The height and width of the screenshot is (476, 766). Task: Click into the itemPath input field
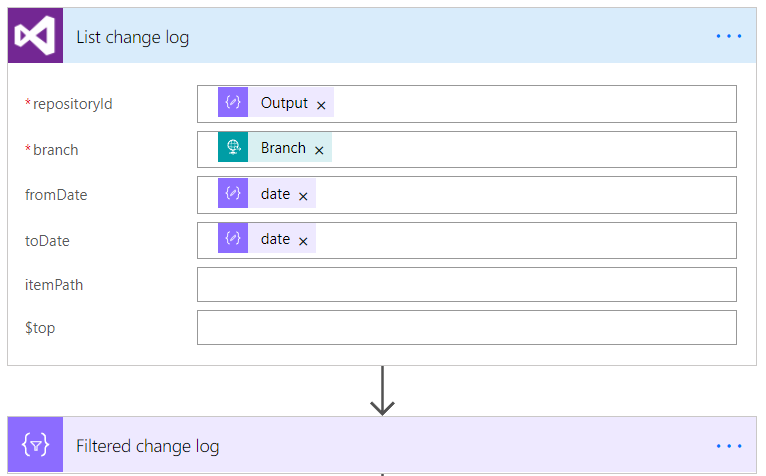coord(466,285)
